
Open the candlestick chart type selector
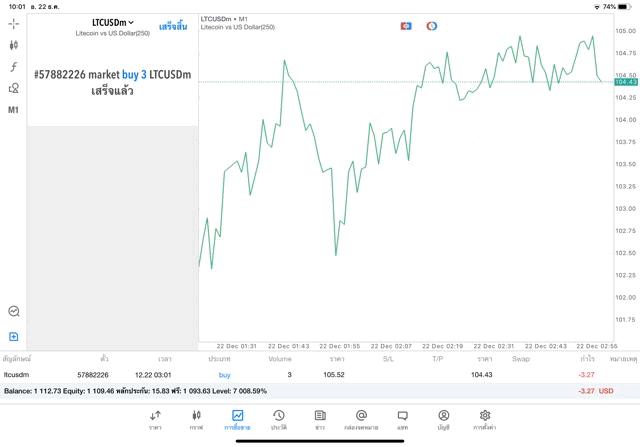click(x=13, y=45)
